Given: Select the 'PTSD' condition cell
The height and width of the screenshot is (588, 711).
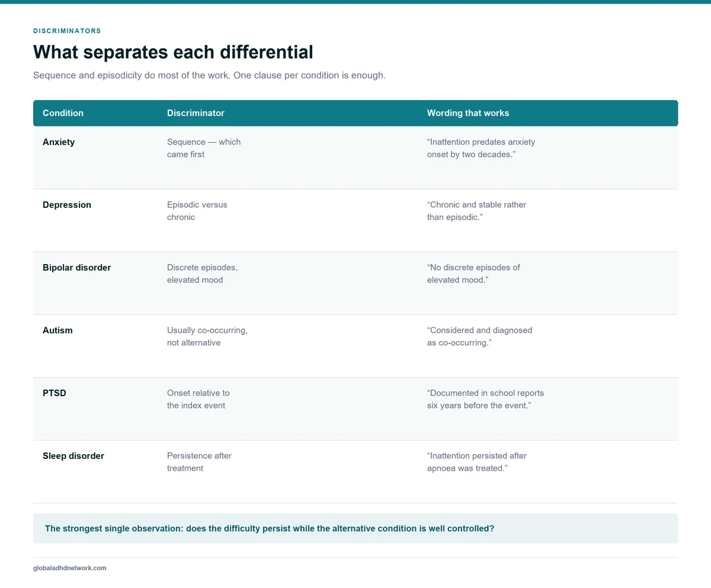Looking at the screenshot, I should point(55,393).
